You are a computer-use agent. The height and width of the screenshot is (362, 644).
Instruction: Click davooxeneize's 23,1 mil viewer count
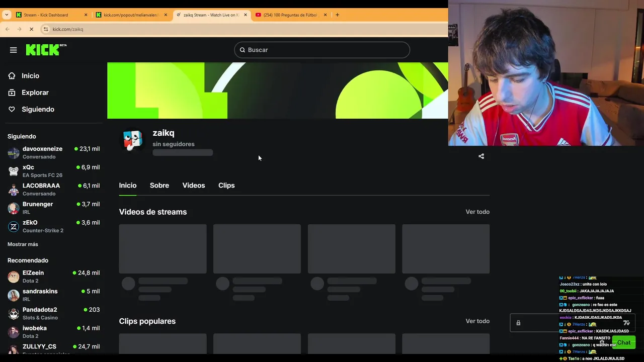point(87,149)
